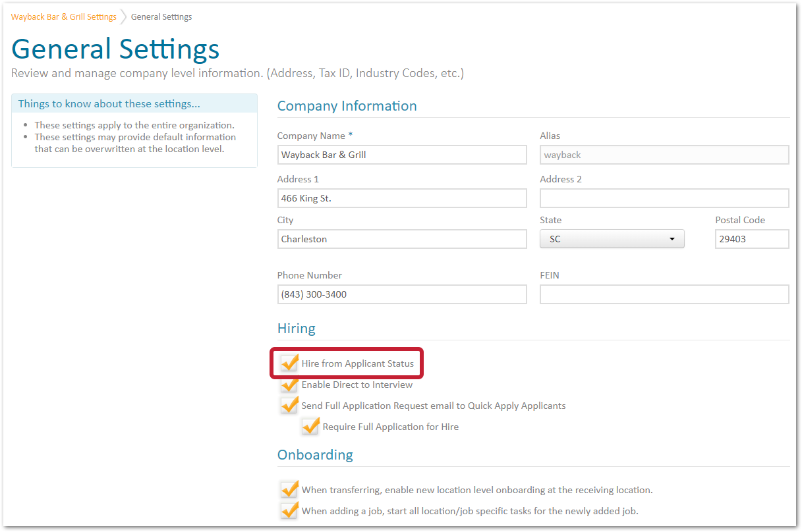Click the Hiring section heading
This screenshot has height=532, width=802.
(x=296, y=328)
